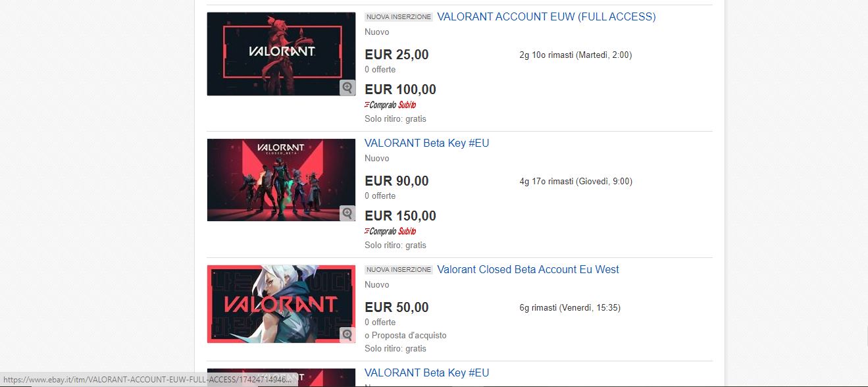The image size is (868, 387).
Task: Click the red-framed VALORANT logo thumbnail
Action: pos(281,54)
